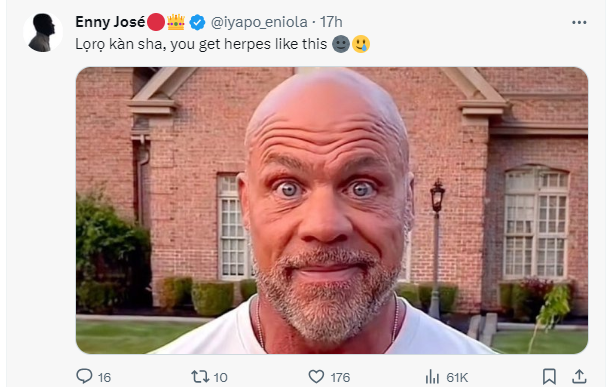Click the 176 likes count
Viewport: 610px width, 387px height.
(340, 377)
